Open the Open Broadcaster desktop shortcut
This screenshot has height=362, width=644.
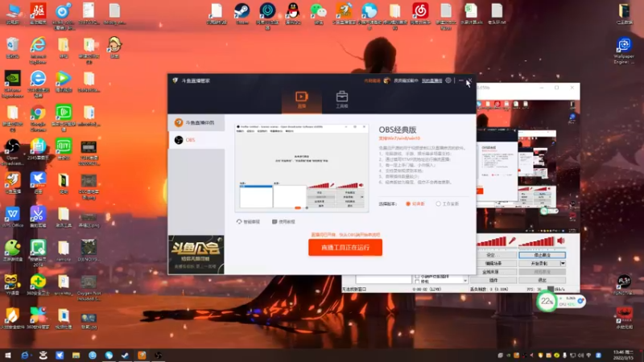[12, 151]
